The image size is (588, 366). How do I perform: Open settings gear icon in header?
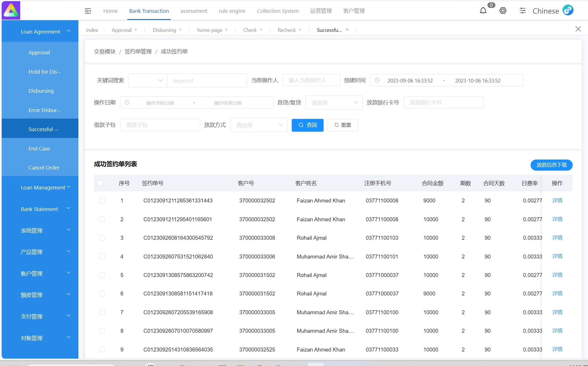503,11
